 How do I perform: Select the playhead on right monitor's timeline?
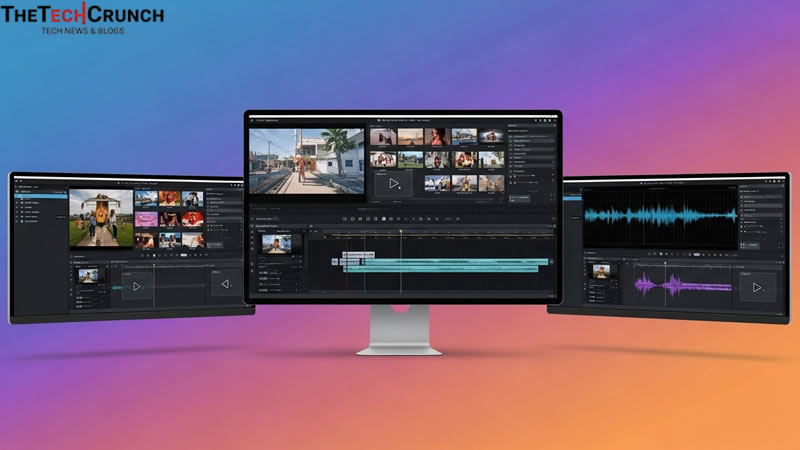665,284
